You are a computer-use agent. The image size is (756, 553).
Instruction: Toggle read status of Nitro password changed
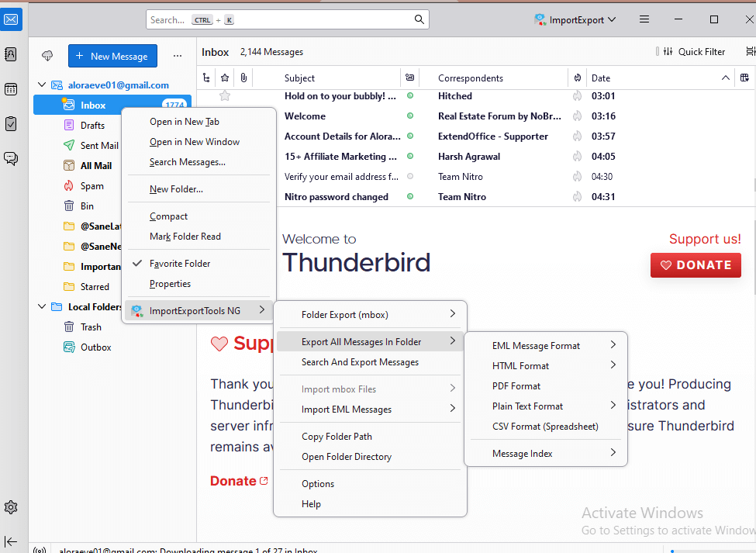pos(410,197)
